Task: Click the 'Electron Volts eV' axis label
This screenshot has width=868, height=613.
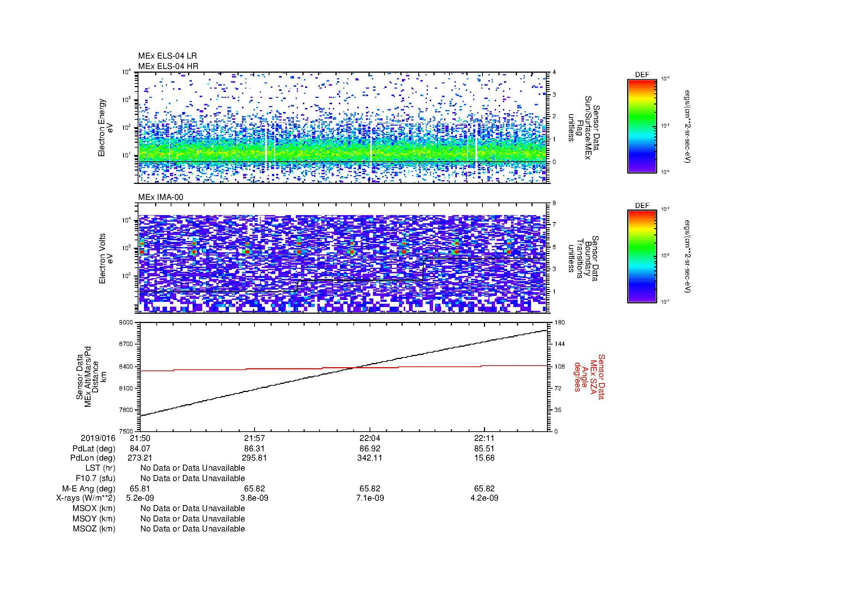Action: [x=106, y=258]
